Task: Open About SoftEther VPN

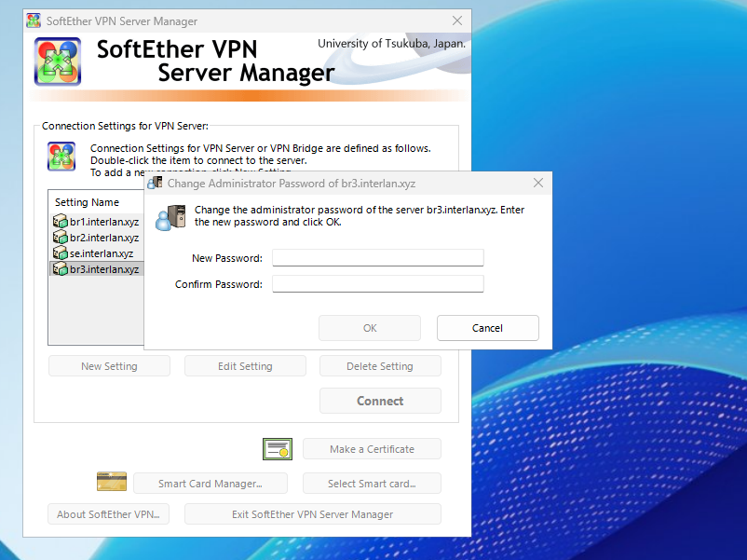Action: (108, 514)
